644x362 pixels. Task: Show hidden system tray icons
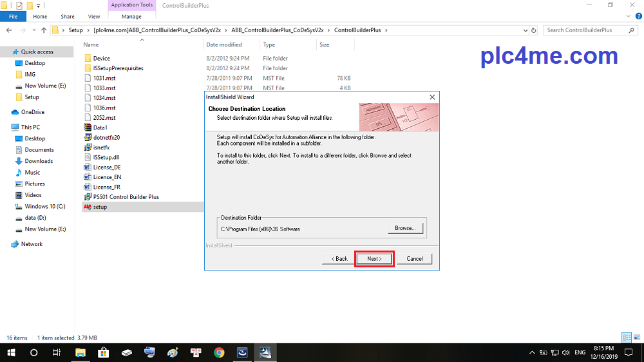point(531,352)
